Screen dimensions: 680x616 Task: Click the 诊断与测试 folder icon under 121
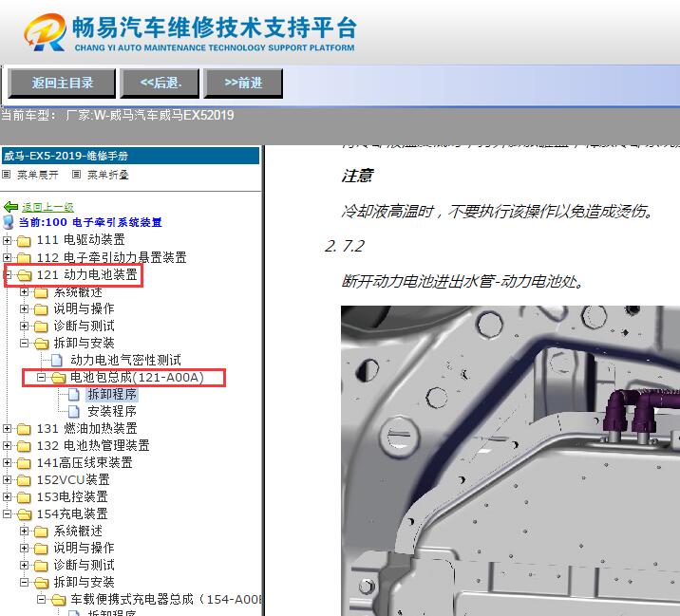point(41,326)
